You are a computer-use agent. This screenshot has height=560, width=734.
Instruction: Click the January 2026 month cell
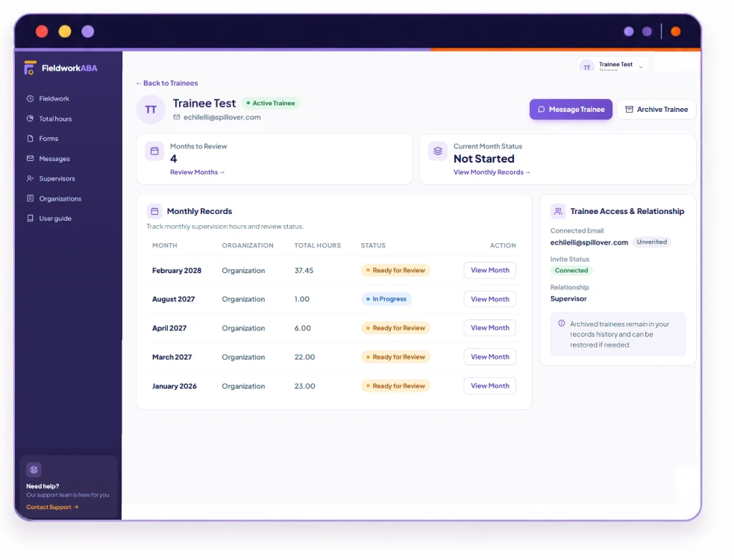point(174,386)
